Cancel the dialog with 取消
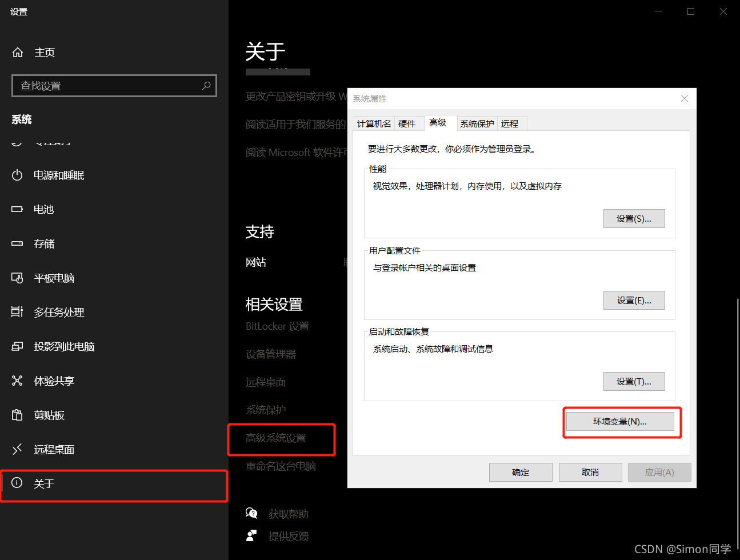Screen dimensions: 740x560 click(590, 473)
